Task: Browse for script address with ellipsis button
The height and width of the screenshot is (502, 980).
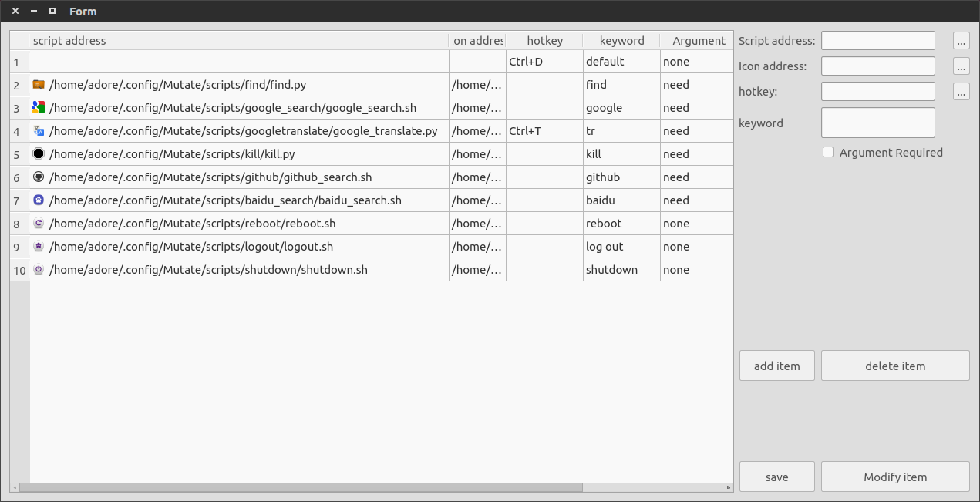Action: [x=961, y=41]
